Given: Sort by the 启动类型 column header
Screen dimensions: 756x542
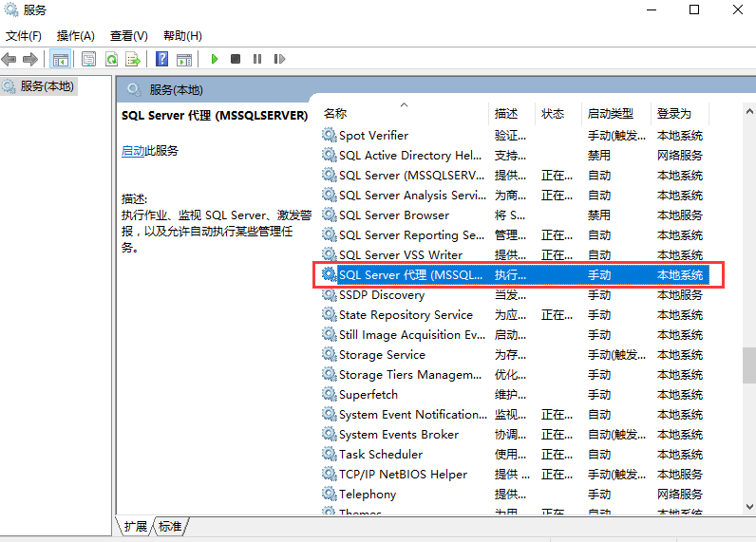Looking at the screenshot, I should coord(616,114).
